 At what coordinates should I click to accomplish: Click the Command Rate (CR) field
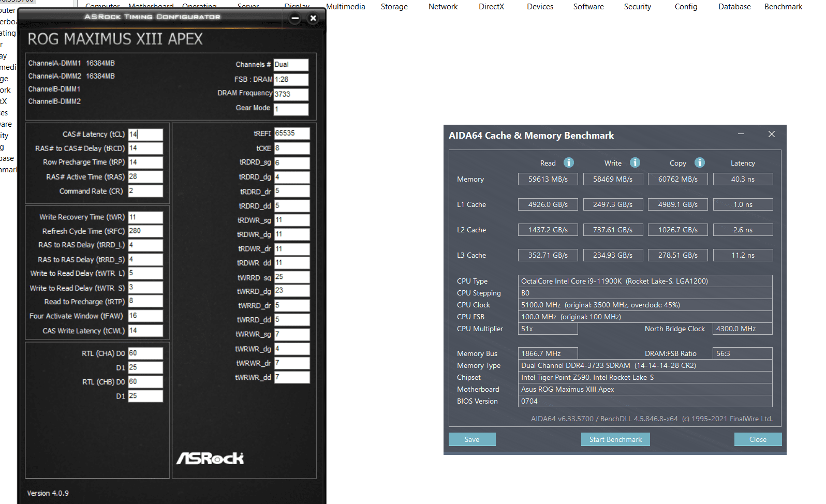pos(145,191)
